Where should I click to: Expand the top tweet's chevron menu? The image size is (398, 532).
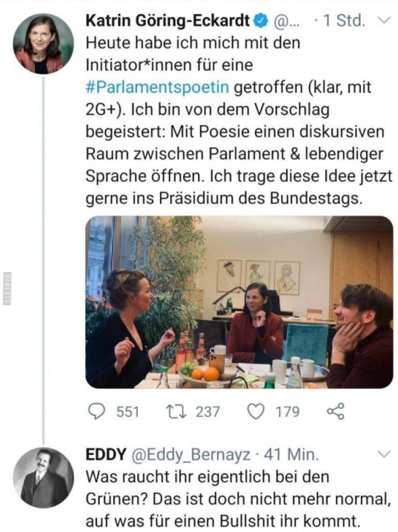[384, 21]
